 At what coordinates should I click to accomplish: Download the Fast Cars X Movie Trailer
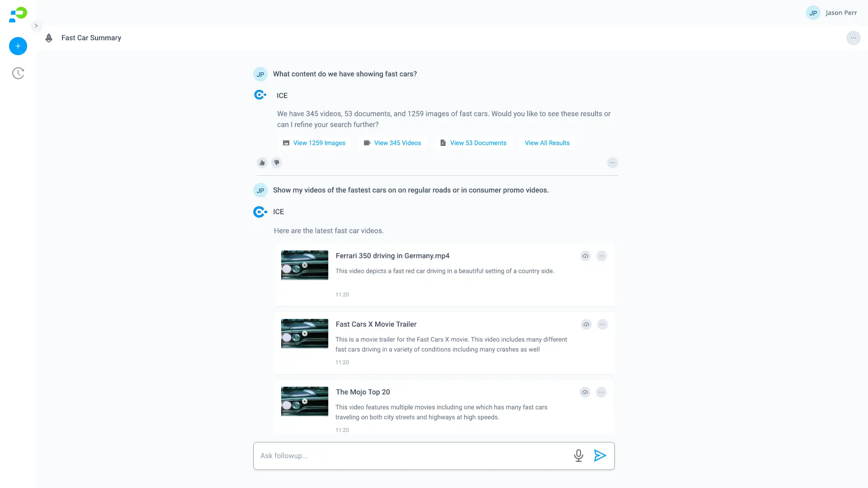586,324
